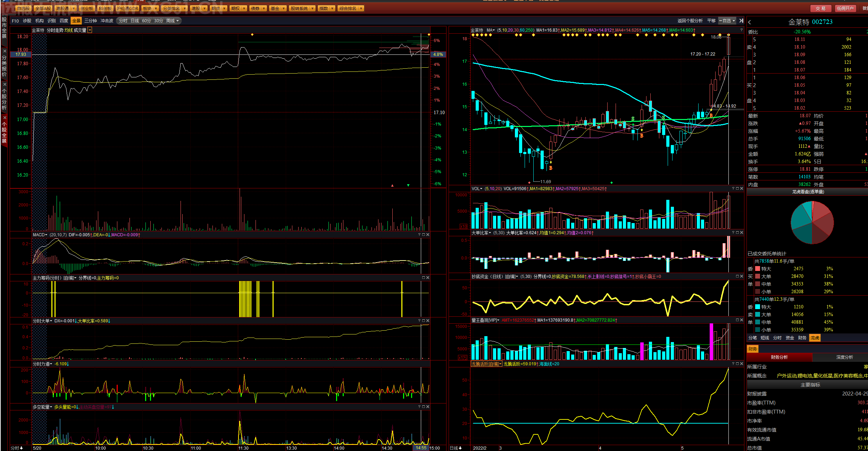Maximize the VOL volume panel
Viewport: 868px width, 451px height.
(x=737, y=189)
